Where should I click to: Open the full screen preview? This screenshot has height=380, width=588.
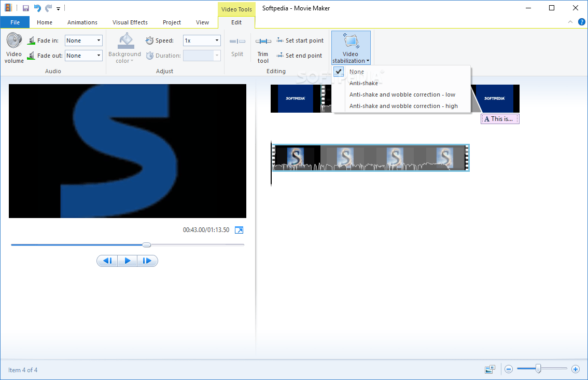(x=239, y=229)
